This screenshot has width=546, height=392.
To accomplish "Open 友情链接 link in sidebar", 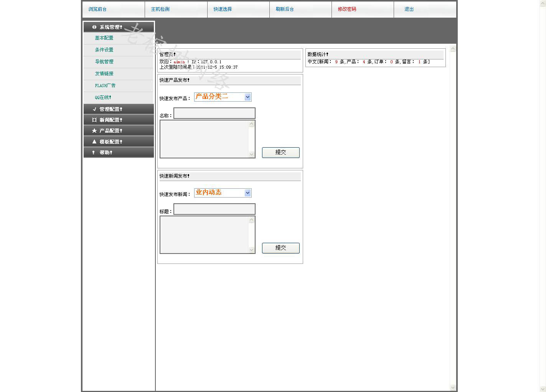I will point(104,74).
